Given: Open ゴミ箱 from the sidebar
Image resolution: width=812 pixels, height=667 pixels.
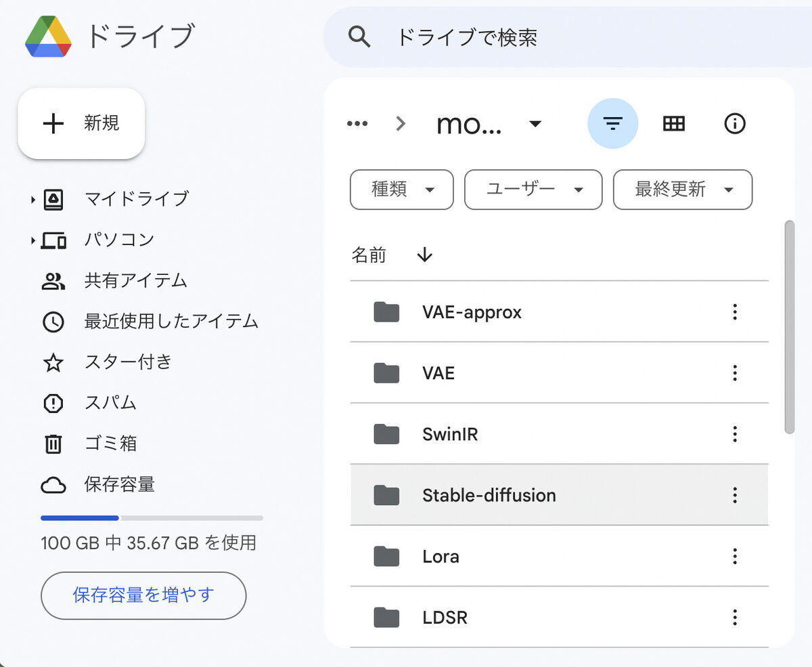Looking at the screenshot, I should coord(110,444).
